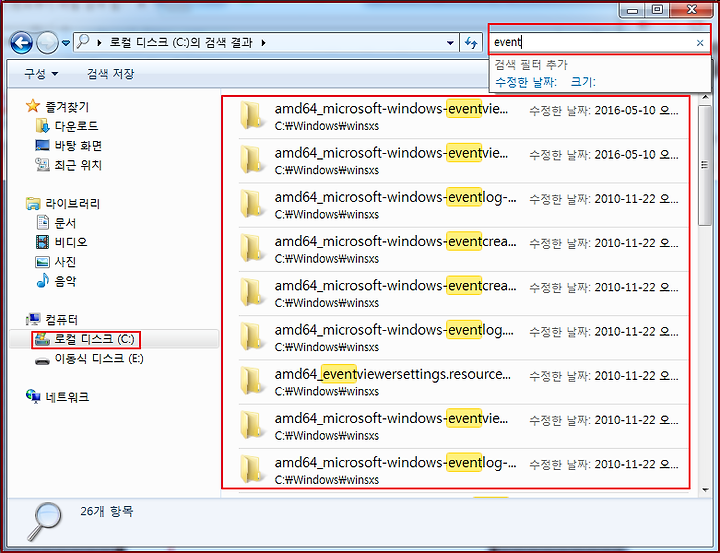Select 즐겨찾기 in navigation pane

point(67,107)
